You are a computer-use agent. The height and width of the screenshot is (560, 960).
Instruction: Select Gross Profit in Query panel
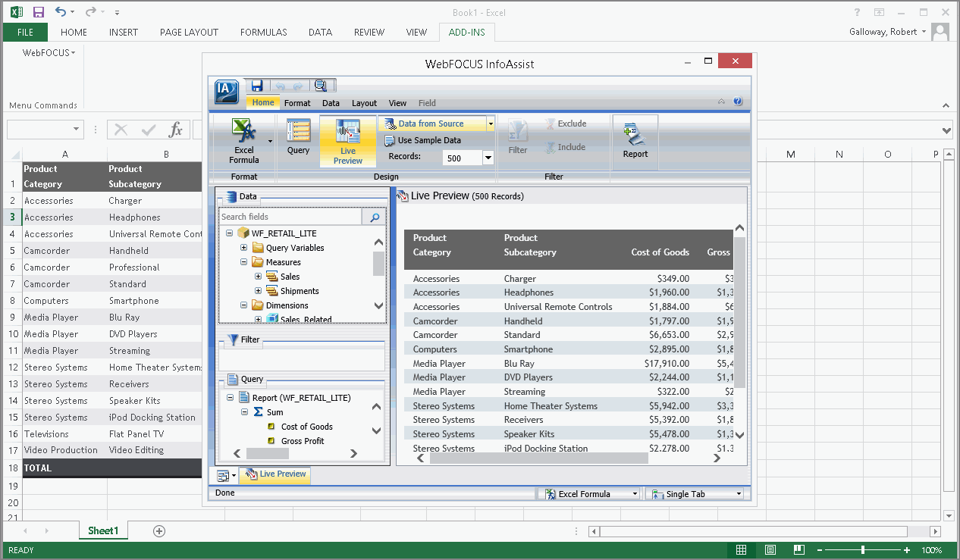coord(303,441)
